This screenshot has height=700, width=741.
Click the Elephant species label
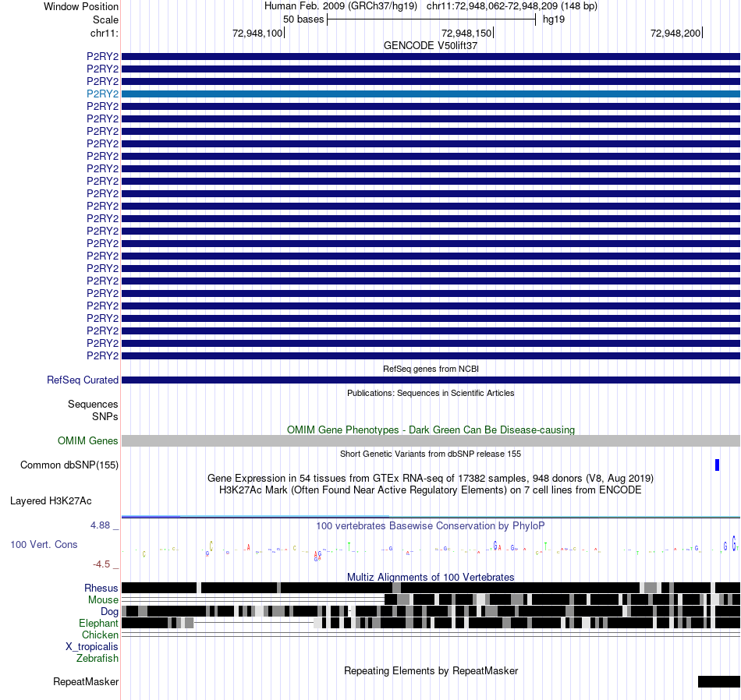[x=98, y=623]
